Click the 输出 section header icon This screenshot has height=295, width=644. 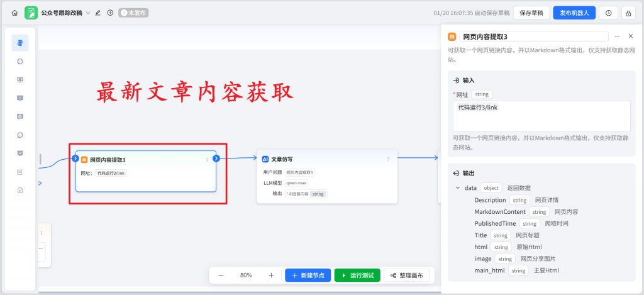(456, 174)
